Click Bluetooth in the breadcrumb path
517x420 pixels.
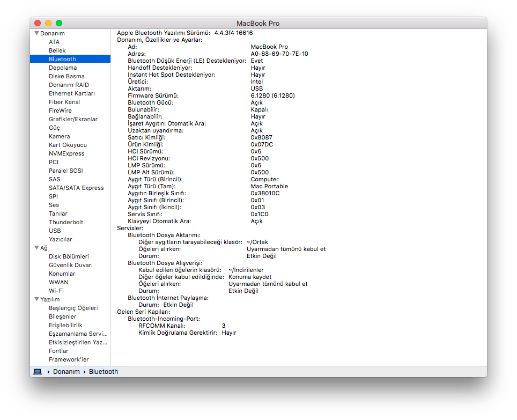tap(103, 371)
